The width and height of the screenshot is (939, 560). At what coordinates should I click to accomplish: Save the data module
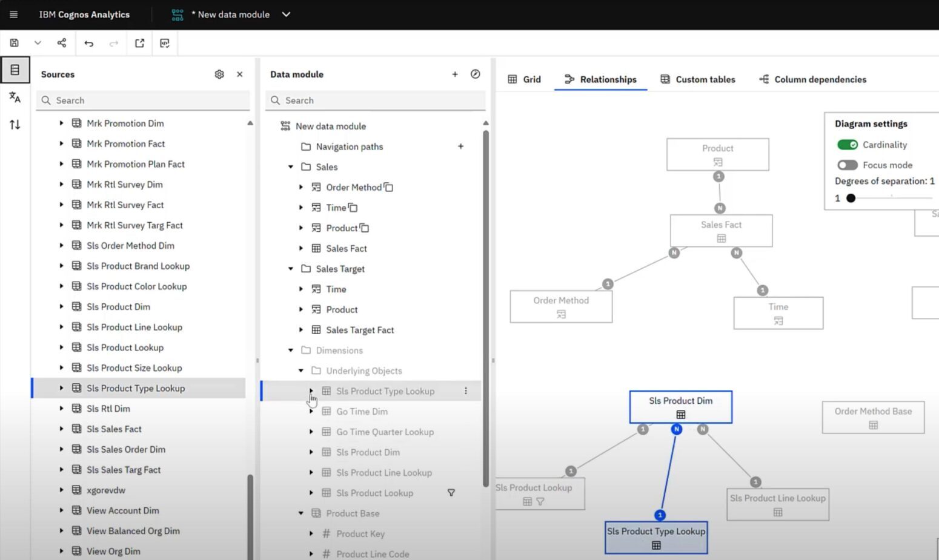tap(14, 43)
